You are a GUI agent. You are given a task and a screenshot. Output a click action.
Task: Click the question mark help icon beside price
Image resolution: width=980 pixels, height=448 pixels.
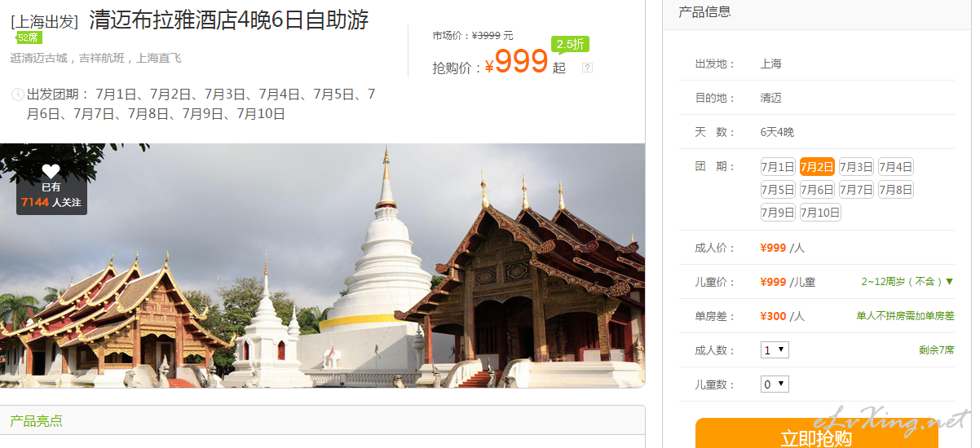click(587, 68)
